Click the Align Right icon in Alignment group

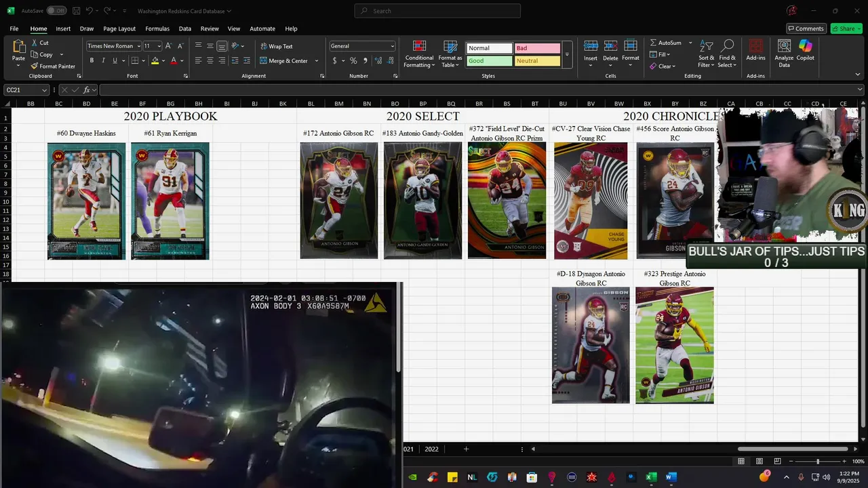222,60
